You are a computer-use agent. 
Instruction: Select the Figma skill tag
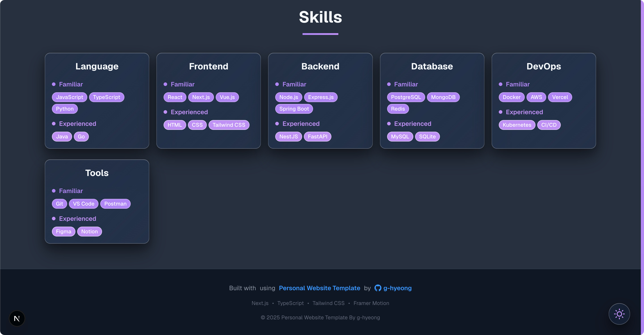[x=64, y=231]
